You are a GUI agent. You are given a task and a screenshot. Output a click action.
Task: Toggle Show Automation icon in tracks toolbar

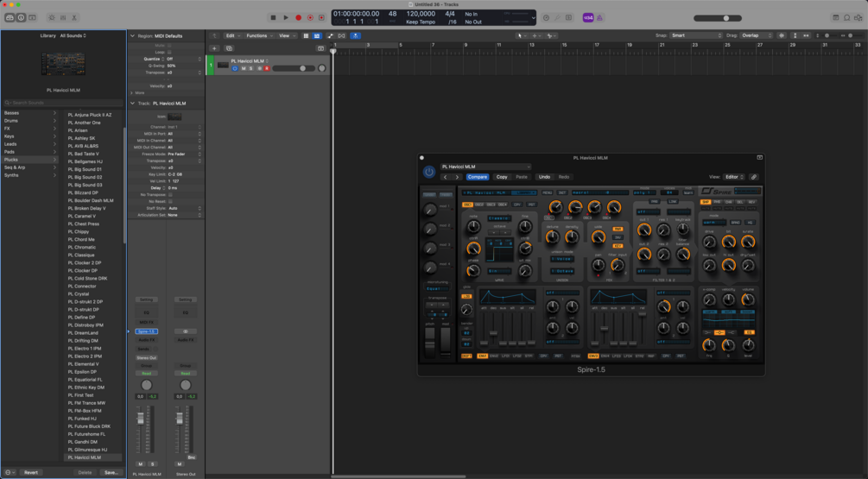tap(331, 35)
